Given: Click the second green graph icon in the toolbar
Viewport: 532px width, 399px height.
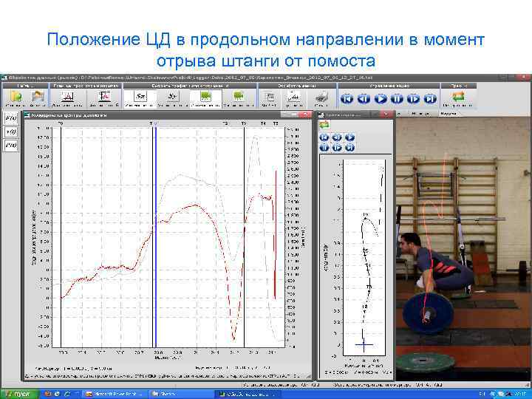Looking at the screenshot, I should [239, 97].
